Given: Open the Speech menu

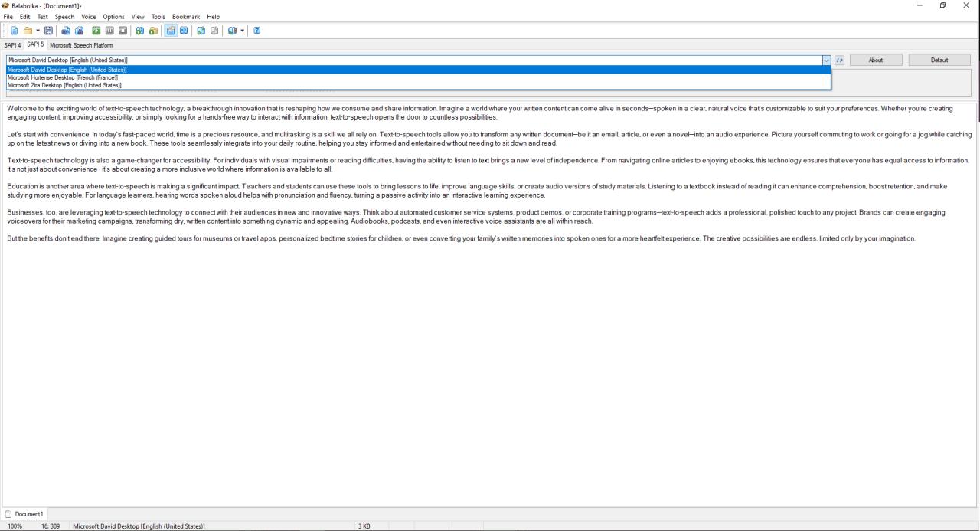Looking at the screenshot, I should click(64, 17).
